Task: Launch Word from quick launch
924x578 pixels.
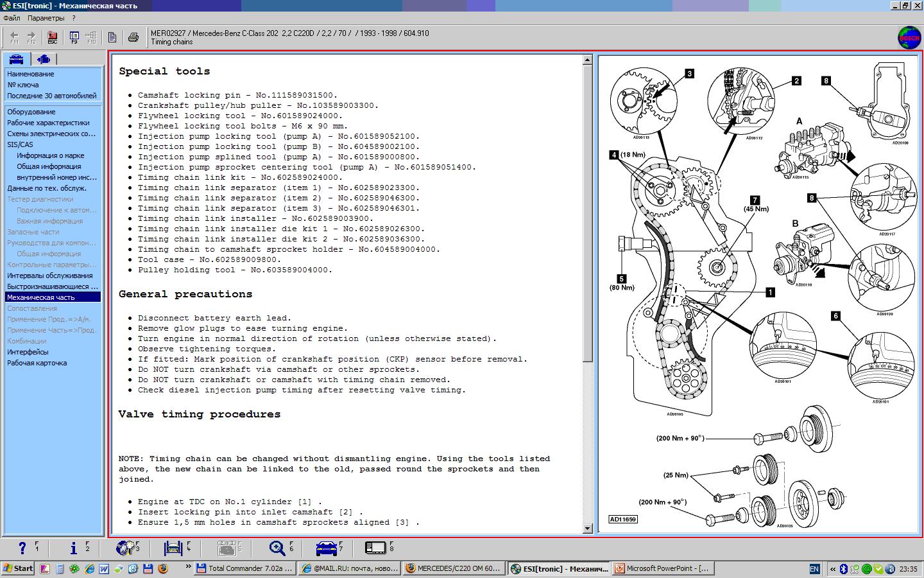Action: point(103,568)
